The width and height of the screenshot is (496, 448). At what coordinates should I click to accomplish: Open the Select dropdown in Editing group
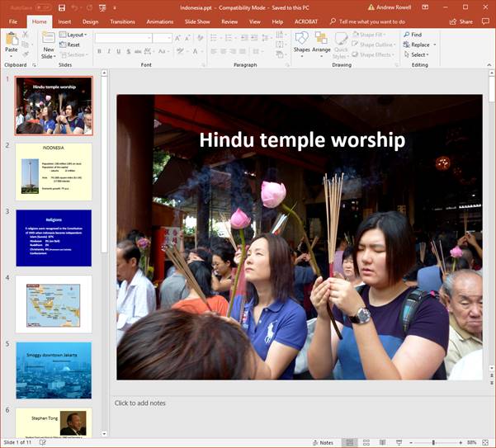[419, 54]
